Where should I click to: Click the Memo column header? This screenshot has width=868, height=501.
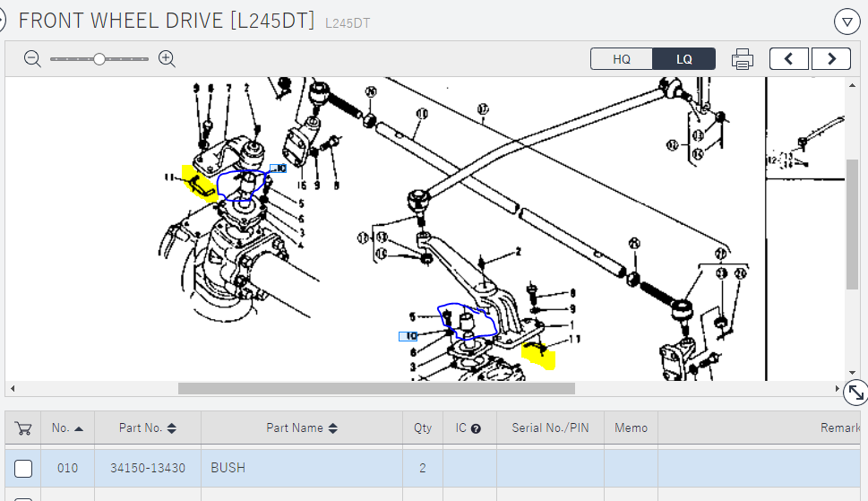[x=631, y=428]
